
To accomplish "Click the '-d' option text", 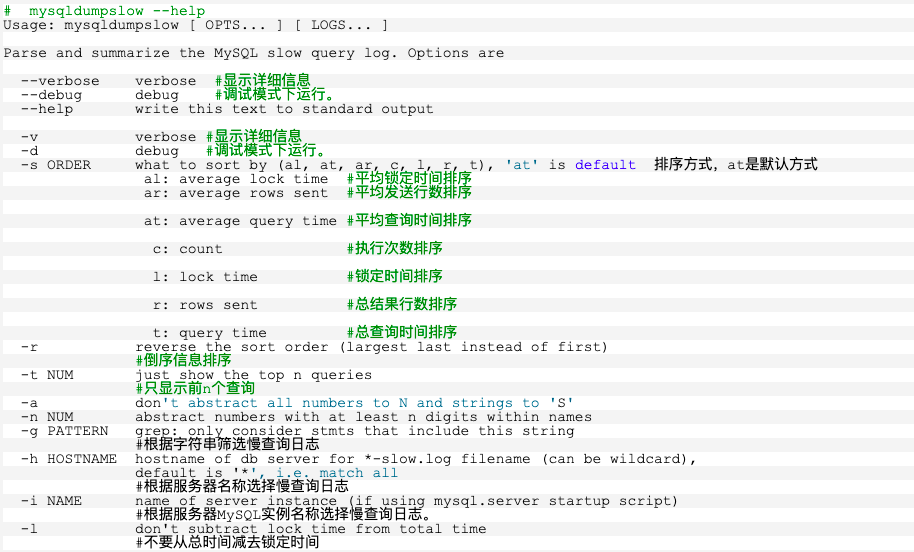I will (29, 151).
